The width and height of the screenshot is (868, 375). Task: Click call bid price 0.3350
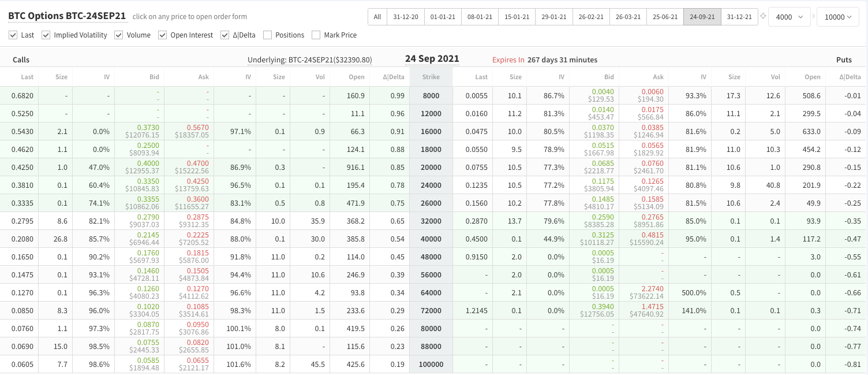pyautogui.click(x=148, y=181)
